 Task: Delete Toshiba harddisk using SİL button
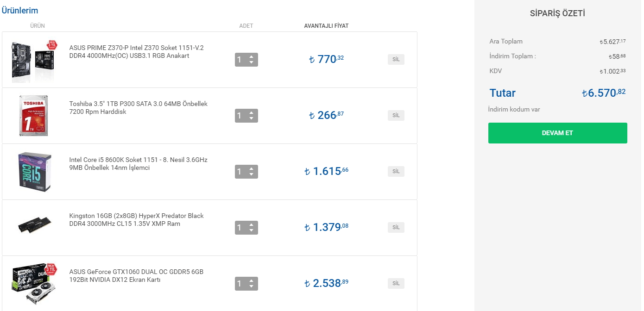396,115
